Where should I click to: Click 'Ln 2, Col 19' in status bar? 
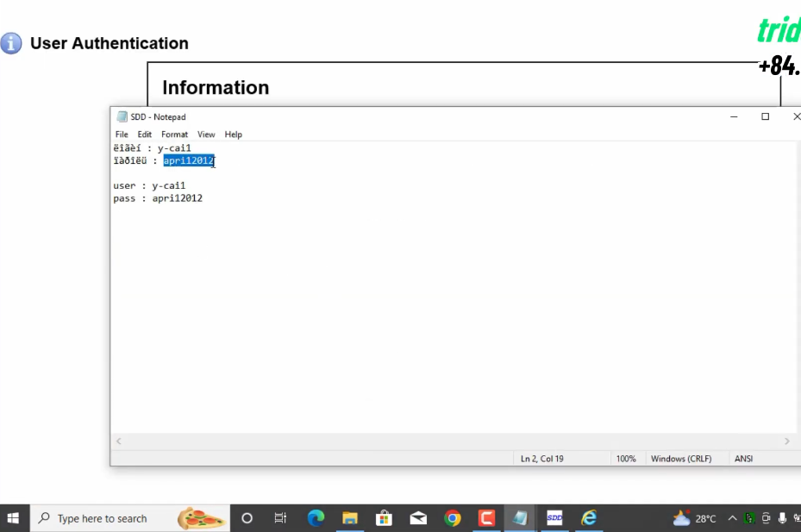(x=542, y=459)
